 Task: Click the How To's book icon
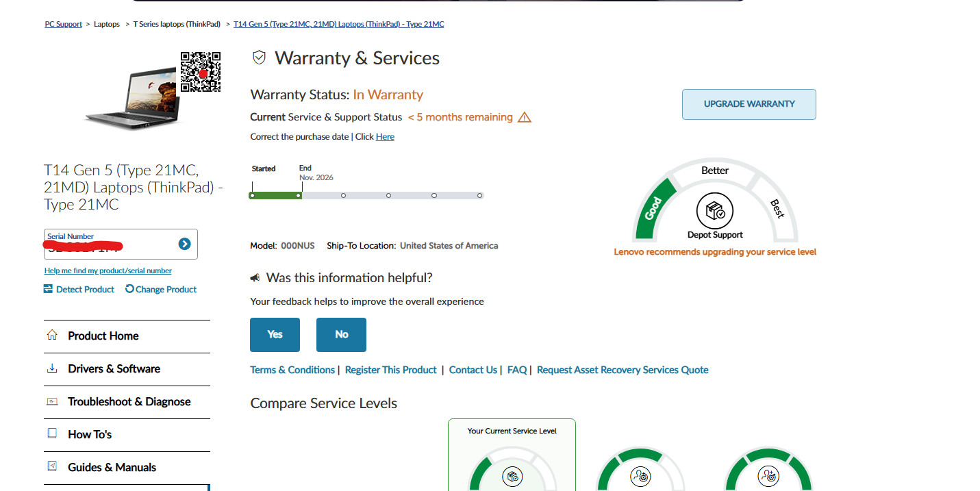pos(52,434)
